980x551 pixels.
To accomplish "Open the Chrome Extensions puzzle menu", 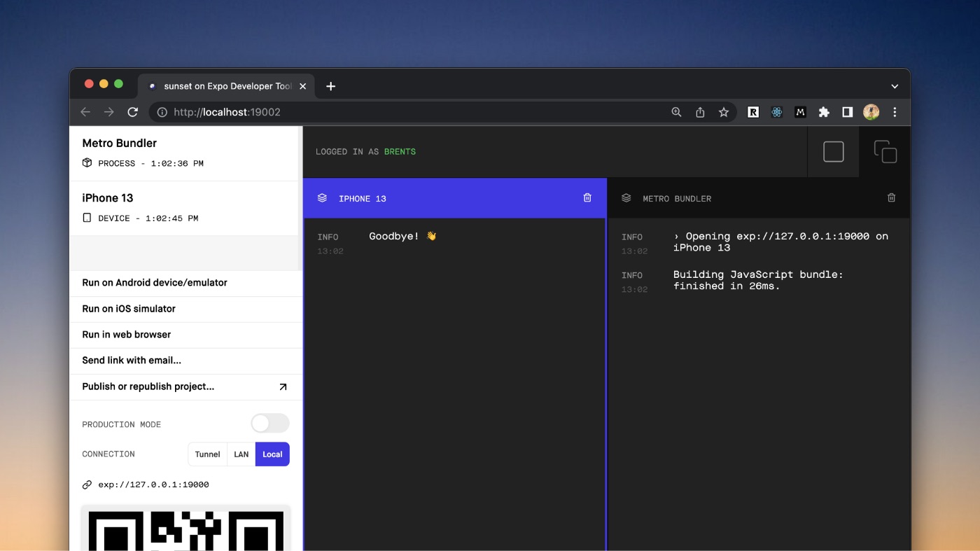I will (824, 112).
